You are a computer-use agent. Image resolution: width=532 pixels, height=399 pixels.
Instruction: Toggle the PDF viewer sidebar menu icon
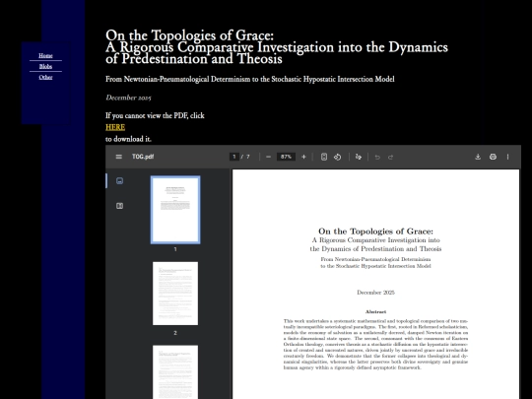(x=119, y=157)
